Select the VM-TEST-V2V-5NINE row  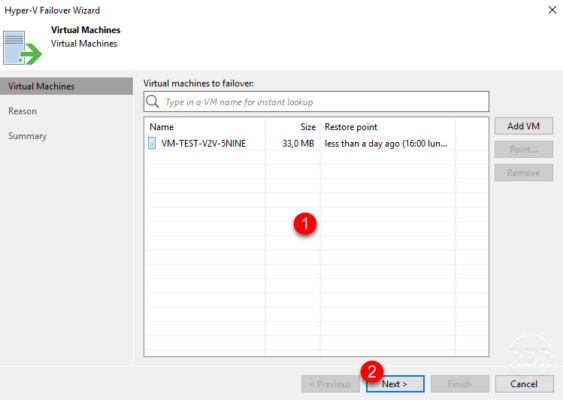[316, 143]
